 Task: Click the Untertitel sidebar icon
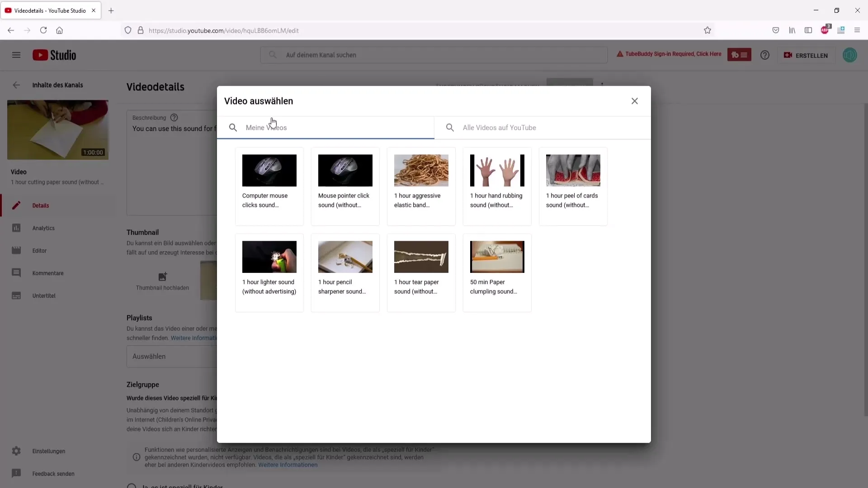coord(16,295)
